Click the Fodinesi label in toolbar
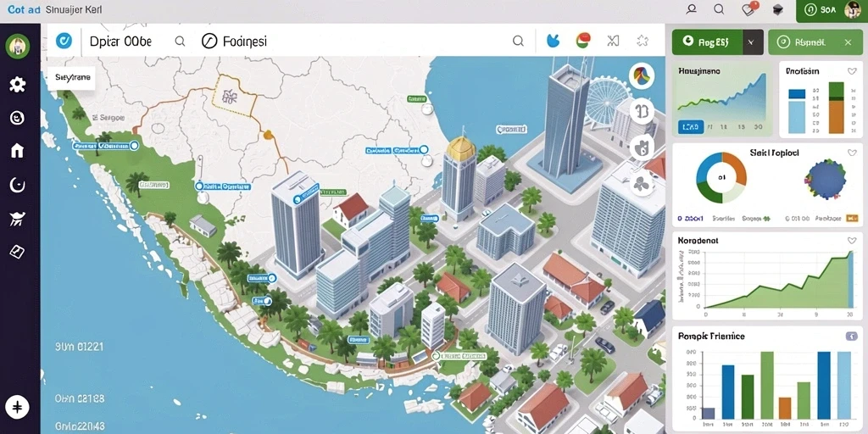The height and width of the screenshot is (434, 868). (245, 41)
